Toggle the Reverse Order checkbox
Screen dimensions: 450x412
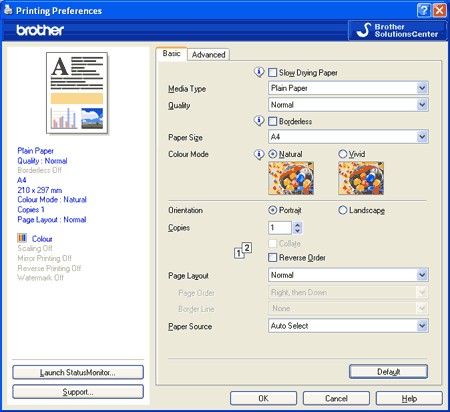(x=273, y=257)
